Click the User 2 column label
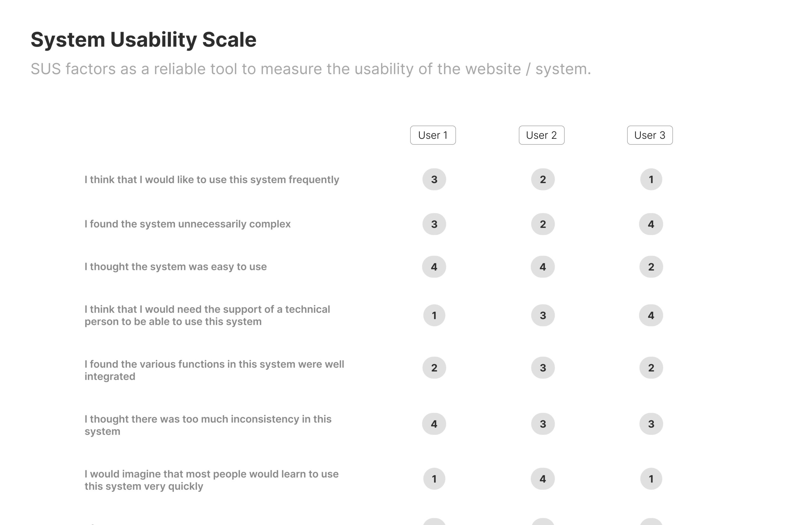812x525 pixels. pyautogui.click(x=541, y=135)
